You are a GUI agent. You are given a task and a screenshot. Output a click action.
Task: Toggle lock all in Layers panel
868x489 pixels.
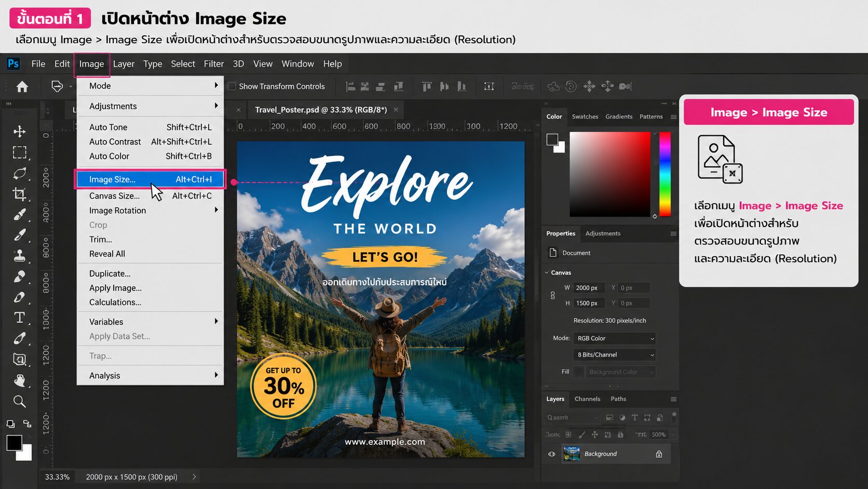620,434
